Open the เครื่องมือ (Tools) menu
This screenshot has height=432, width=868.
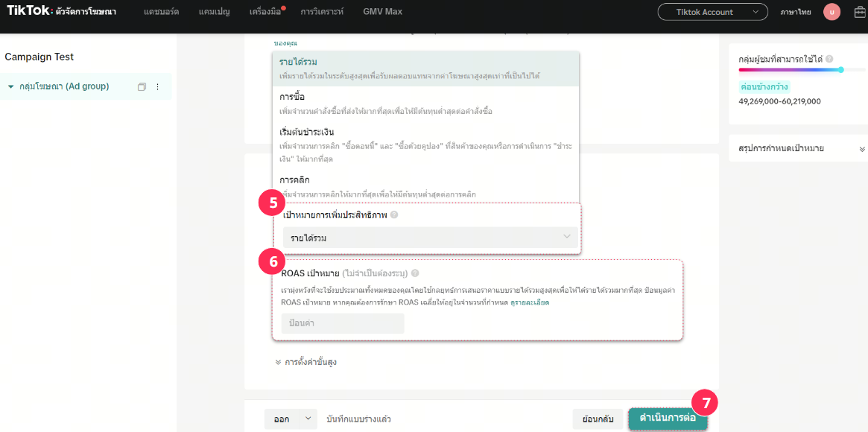coord(265,12)
